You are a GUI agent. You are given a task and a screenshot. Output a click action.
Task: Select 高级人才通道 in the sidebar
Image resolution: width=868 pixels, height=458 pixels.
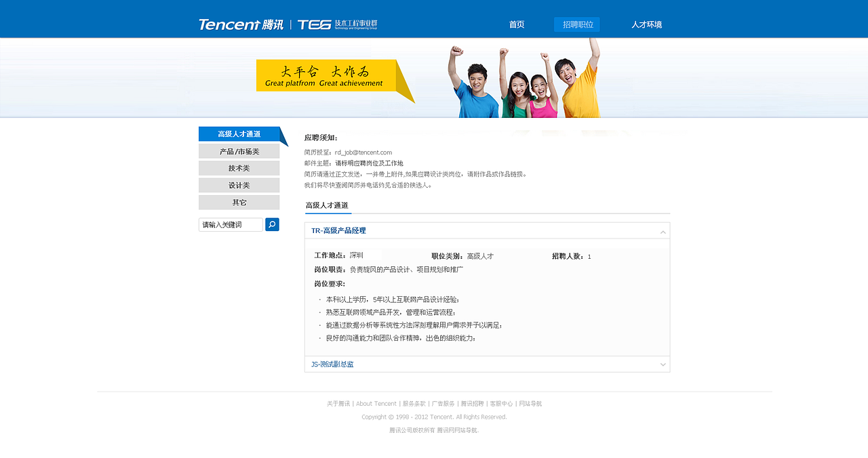pyautogui.click(x=239, y=134)
